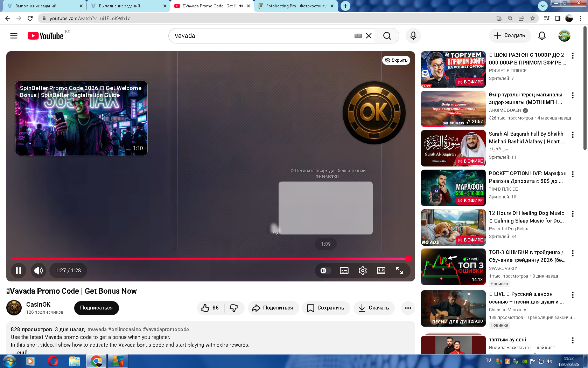This screenshot has width=588, height=368.
Task: Click the voice search microphone icon
Action: 413,36
